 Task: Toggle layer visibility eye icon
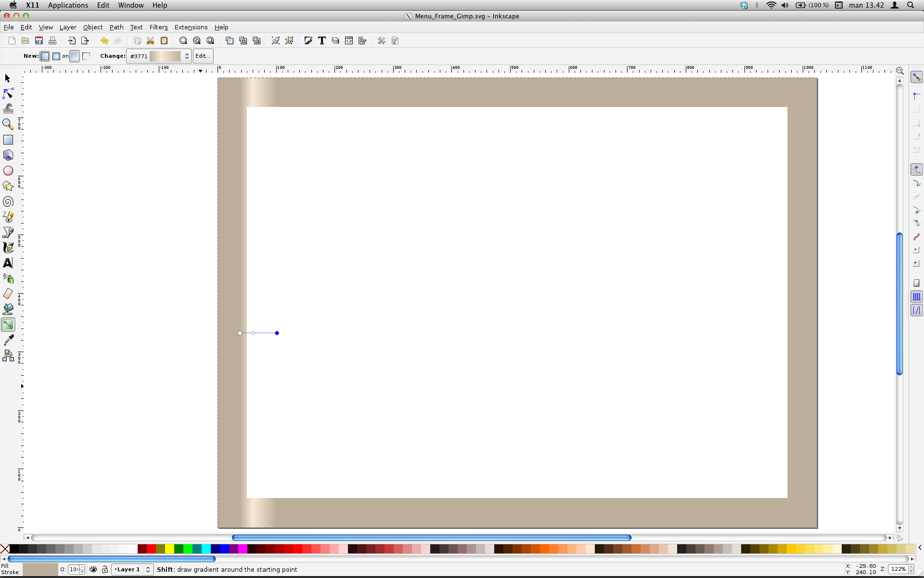[93, 569]
